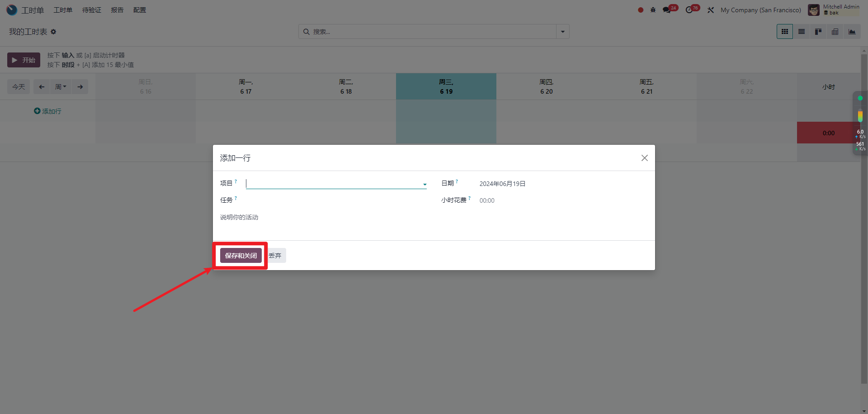Click the 日期 field showing 2024年06月19日
Viewport: 868px width, 414px height.
pyautogui.click(x=502, y=184)
